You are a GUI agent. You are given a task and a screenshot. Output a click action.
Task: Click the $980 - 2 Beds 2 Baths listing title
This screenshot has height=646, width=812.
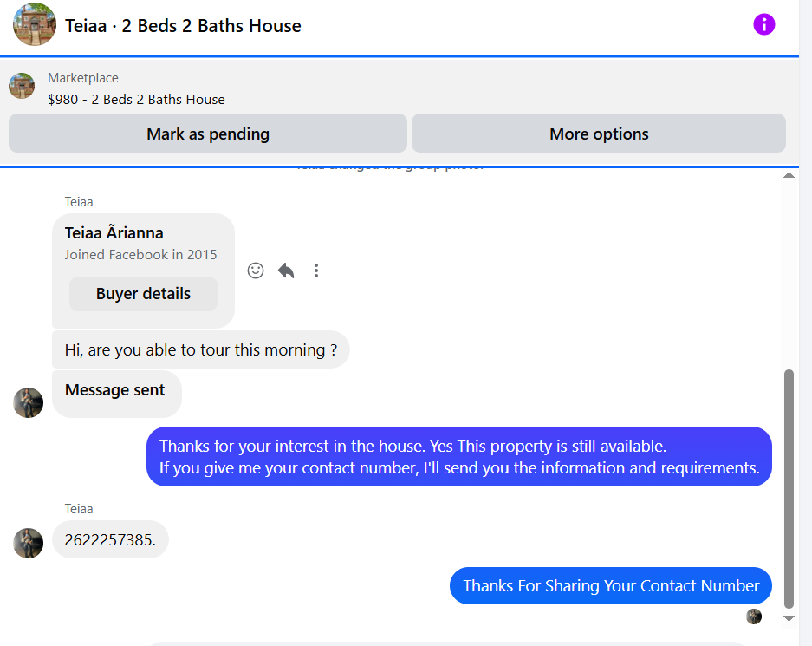coord(136,100)
